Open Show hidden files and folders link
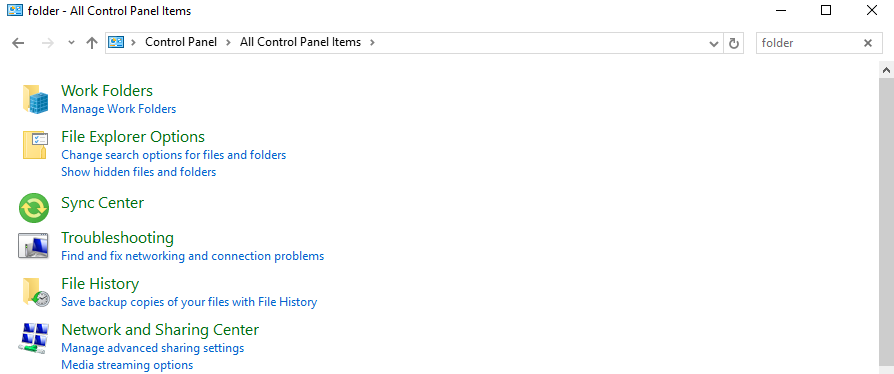Image resolution: width=894 pixels, height=374 pixels. [x=139, y=172]
